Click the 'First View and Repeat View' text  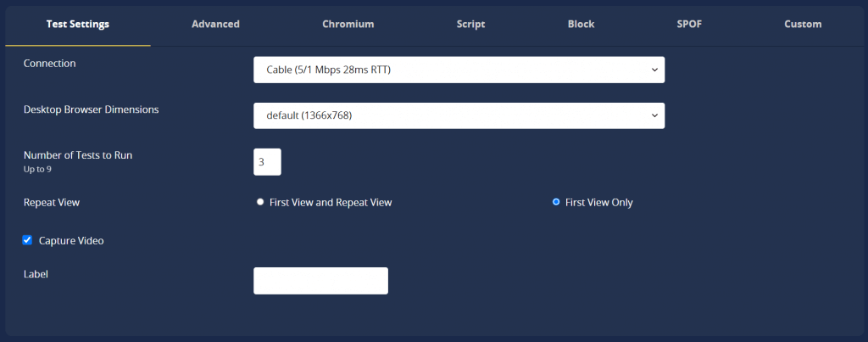(x=331, y=203)
